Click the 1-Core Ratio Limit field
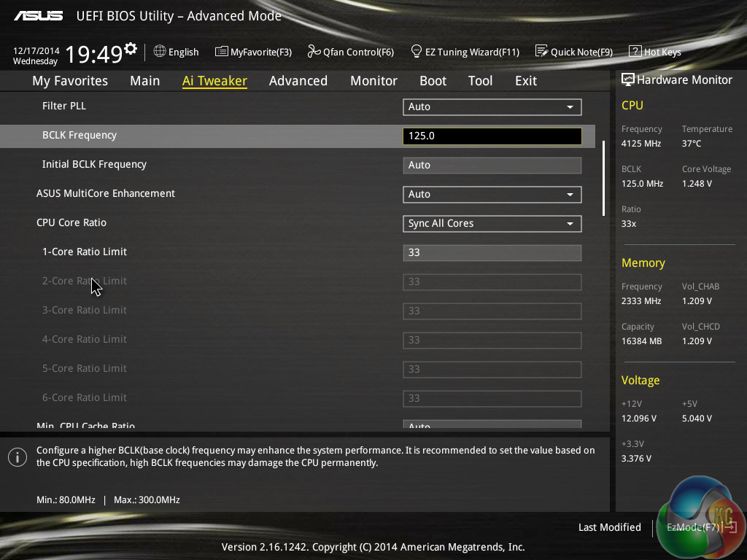The image size is (747, 560). [492, 252]
